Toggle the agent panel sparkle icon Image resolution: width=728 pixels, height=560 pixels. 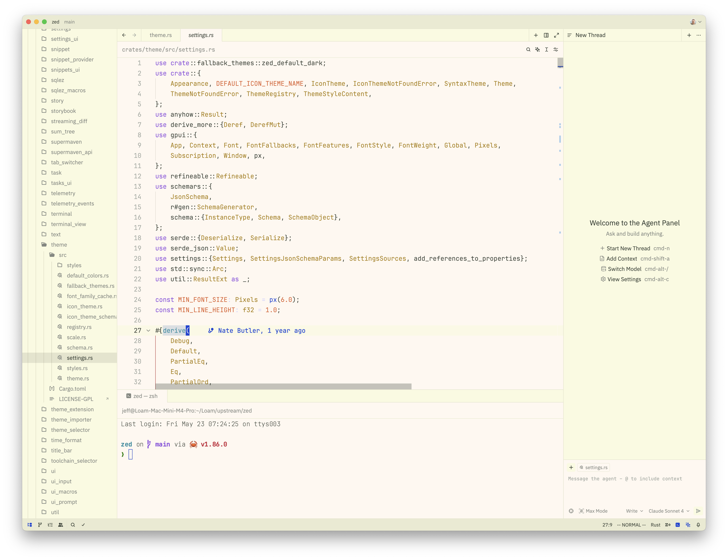(x=688, y=525)
